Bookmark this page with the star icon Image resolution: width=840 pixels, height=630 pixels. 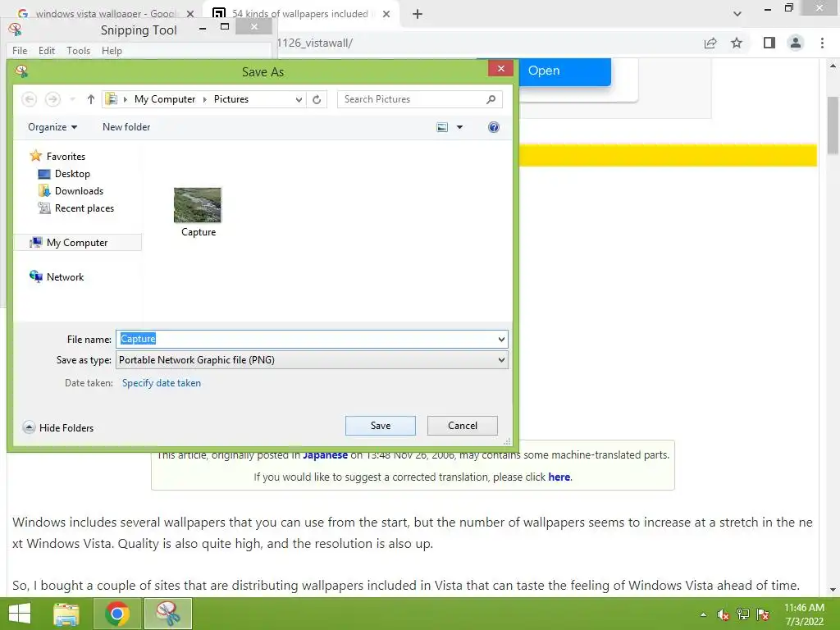tap(737, 43)
